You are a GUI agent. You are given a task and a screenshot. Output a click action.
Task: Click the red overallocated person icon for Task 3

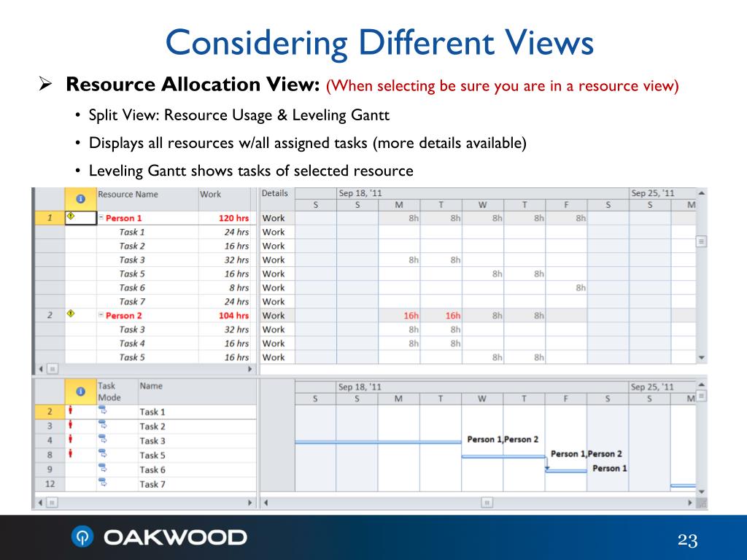pos(71,438)
